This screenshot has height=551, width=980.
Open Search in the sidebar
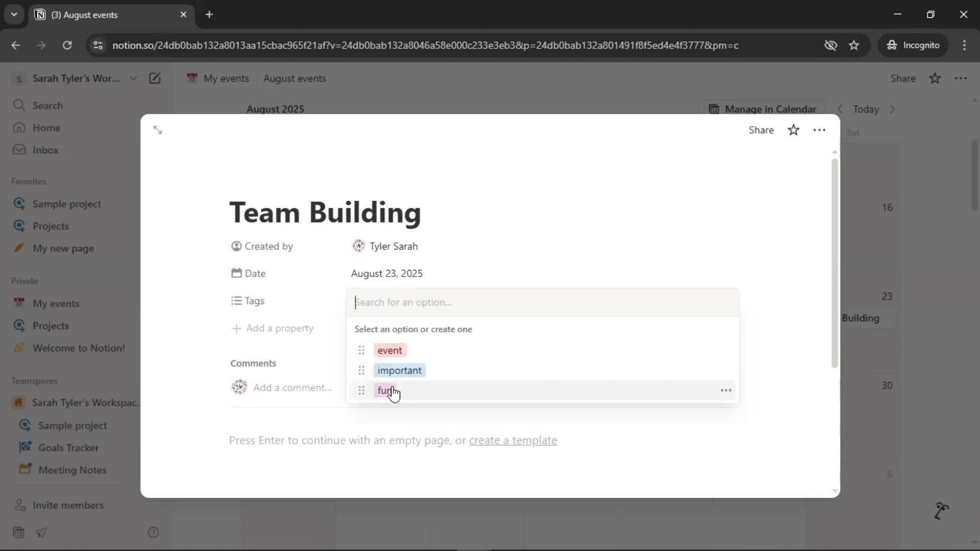47,106
